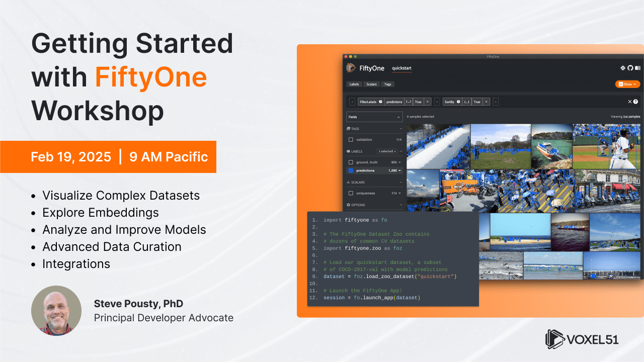Click the quickstart dataset tab
The width and height of the screenshot is (644, 362).
pyautogui.click(x=401, y=68)
